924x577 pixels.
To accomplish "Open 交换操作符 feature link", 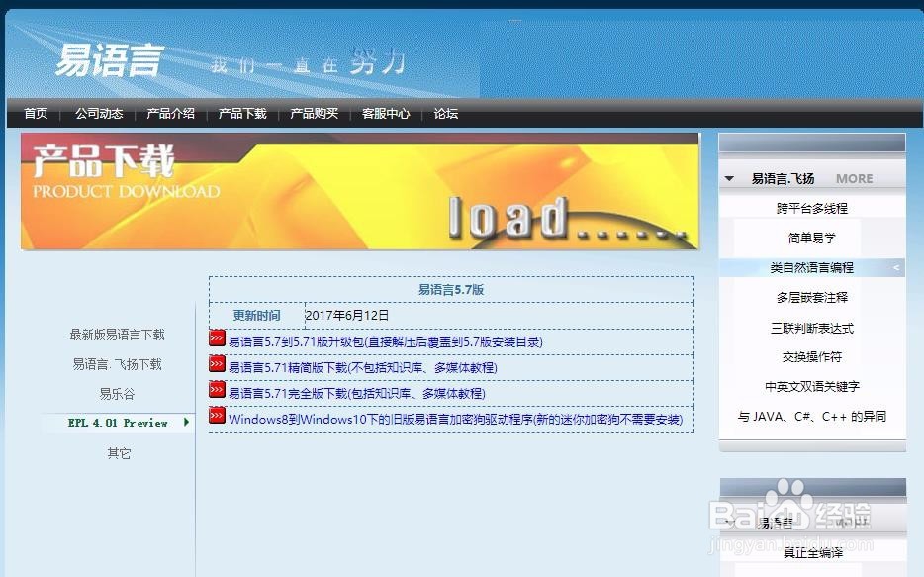I will point(812,357).
